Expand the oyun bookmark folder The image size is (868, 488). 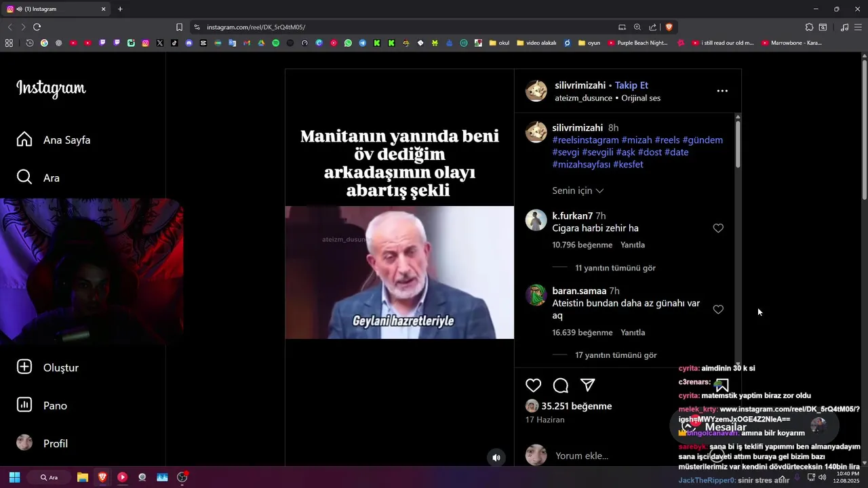[x=589, y=43]
